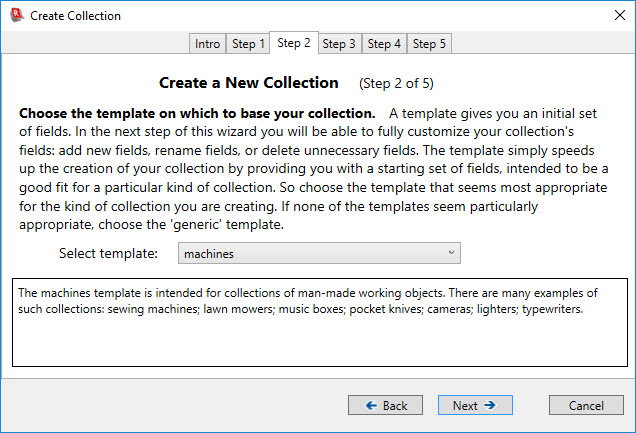
Task: Open the Step 1 tab
Action: (x=249, y=44)
